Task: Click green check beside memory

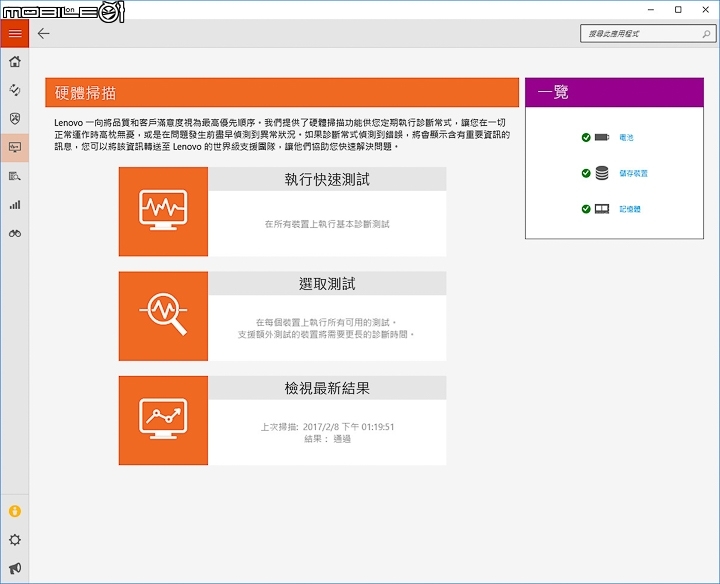Action: [x=586, y=209]
